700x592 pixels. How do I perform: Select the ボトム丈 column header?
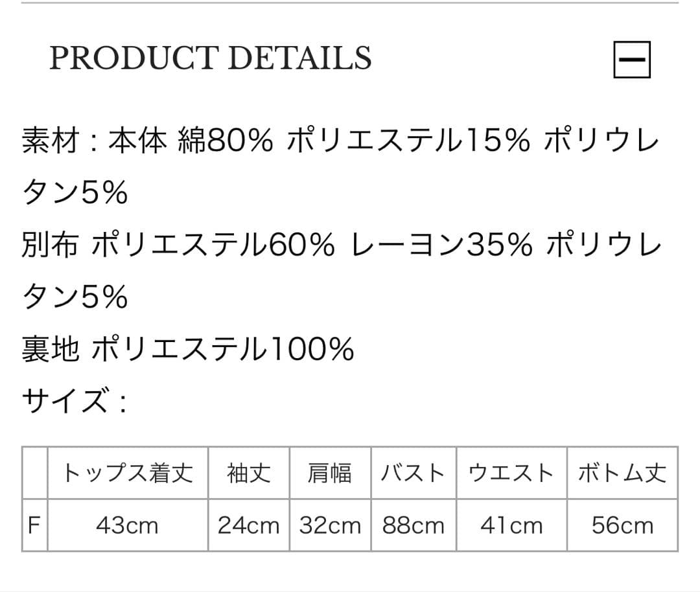[x=622, y=473]
